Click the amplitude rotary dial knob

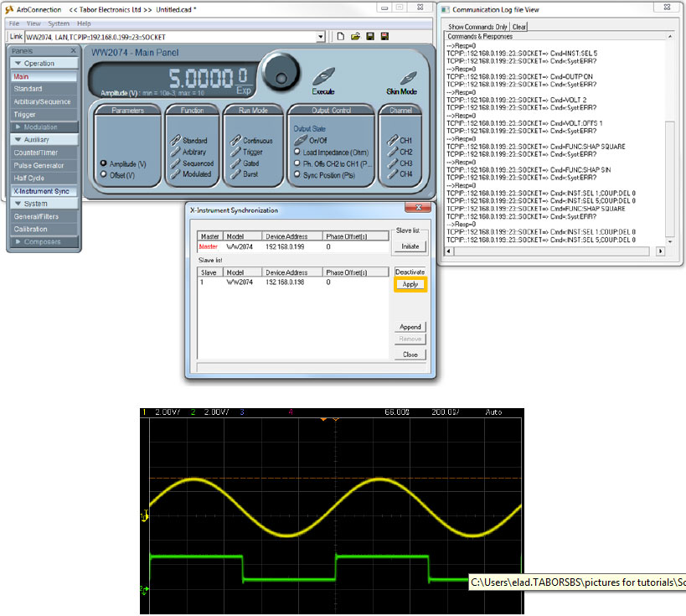281,72
